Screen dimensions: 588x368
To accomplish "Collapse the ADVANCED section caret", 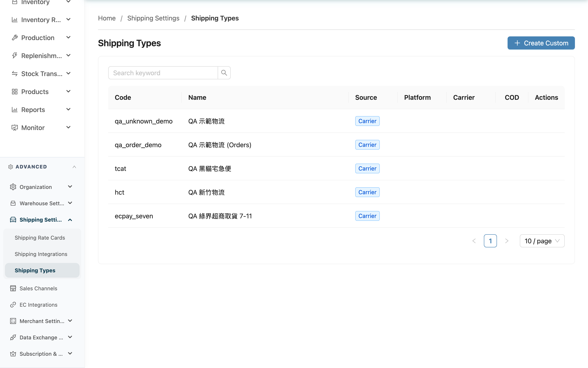I will coord(74,167).
